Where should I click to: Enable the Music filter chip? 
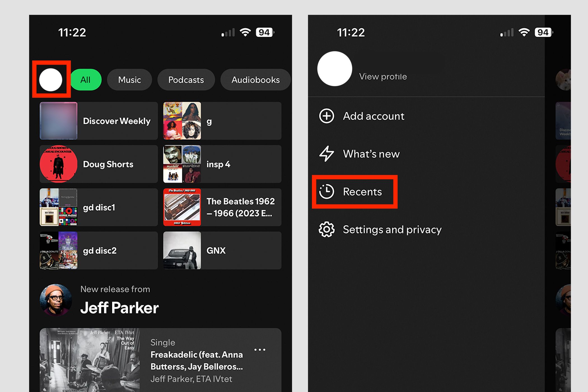click(x=129, y=80)
